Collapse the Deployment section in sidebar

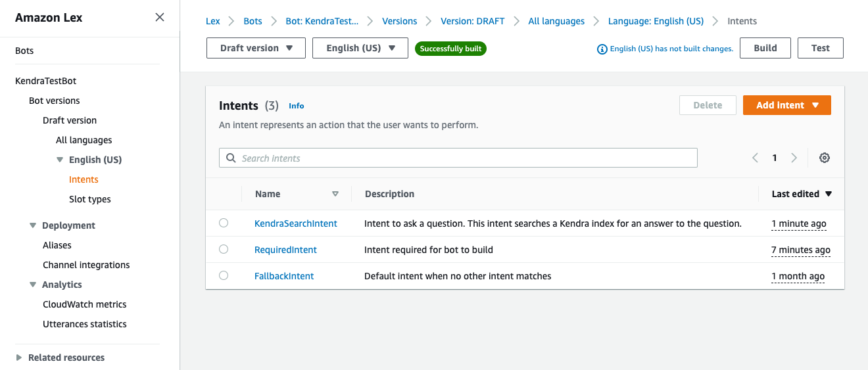pos(33,225)
